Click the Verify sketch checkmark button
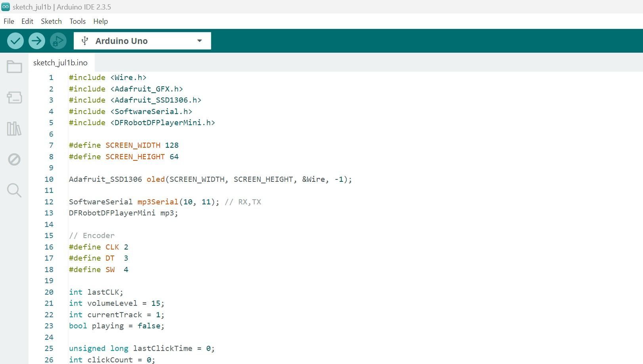643x364 pixels. pyautogui.click(x=15, y=41)
